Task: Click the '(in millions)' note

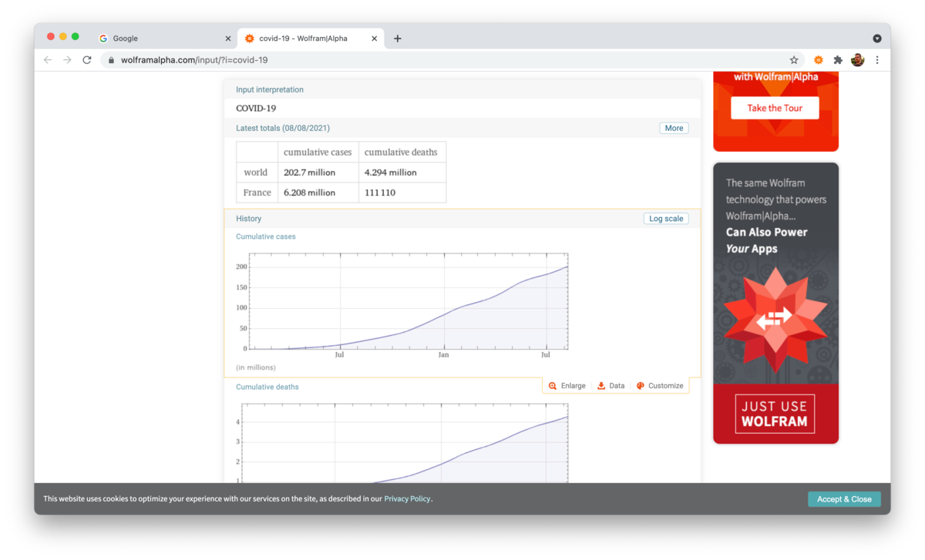Action: (256, 367)
